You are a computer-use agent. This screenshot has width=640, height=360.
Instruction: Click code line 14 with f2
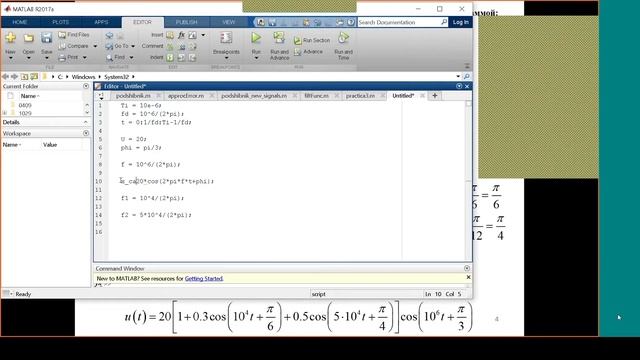point(156,215)
